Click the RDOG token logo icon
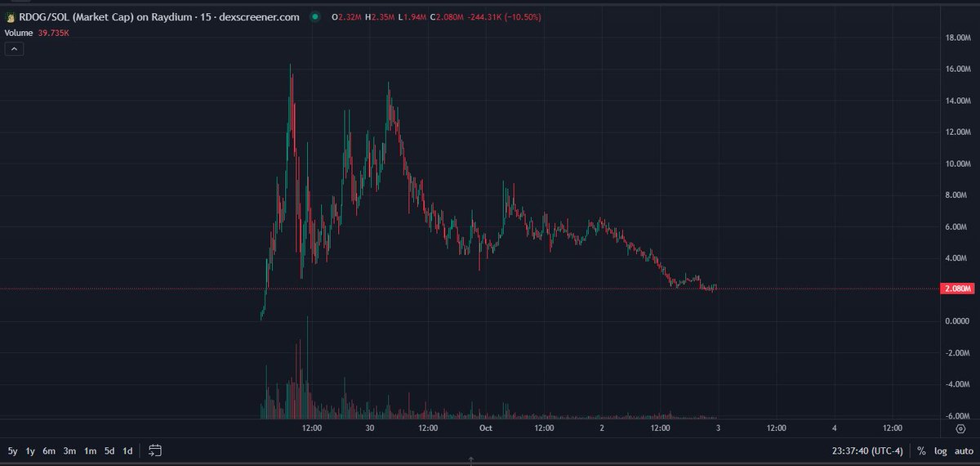 tap(11, 17)
